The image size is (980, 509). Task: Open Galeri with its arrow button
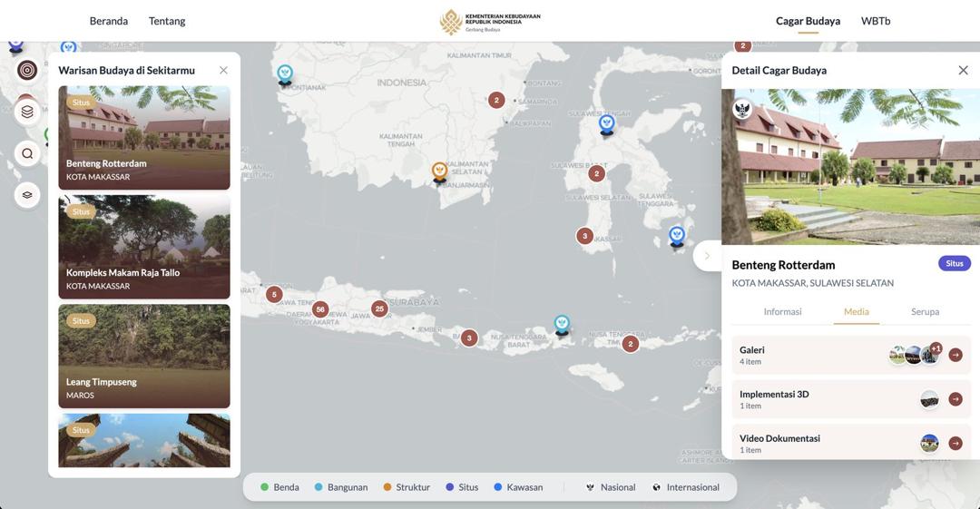955,355
